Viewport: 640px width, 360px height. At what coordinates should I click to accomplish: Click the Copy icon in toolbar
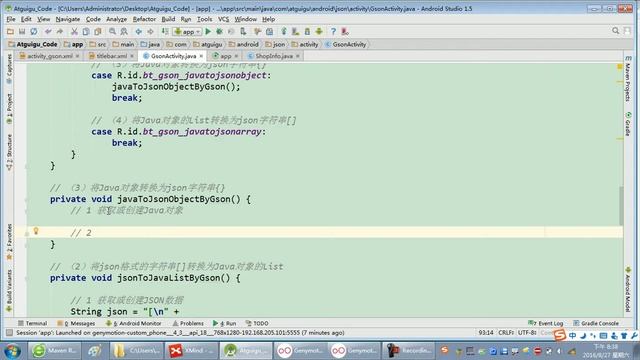86,31
